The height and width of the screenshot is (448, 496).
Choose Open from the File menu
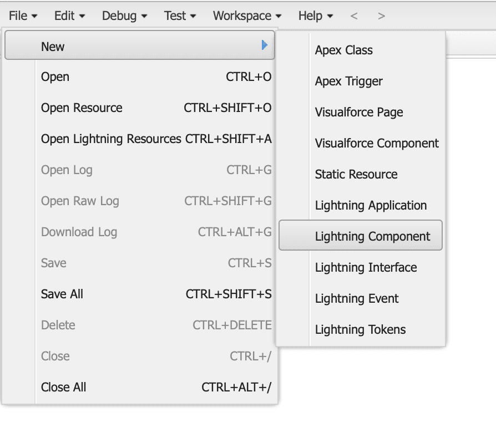coord(139,77)
